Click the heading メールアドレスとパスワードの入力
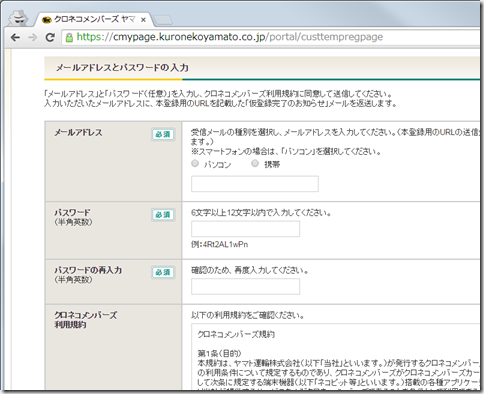Viewport: 484px width, 394px height. pyautogui.click(x=122, y=68)
